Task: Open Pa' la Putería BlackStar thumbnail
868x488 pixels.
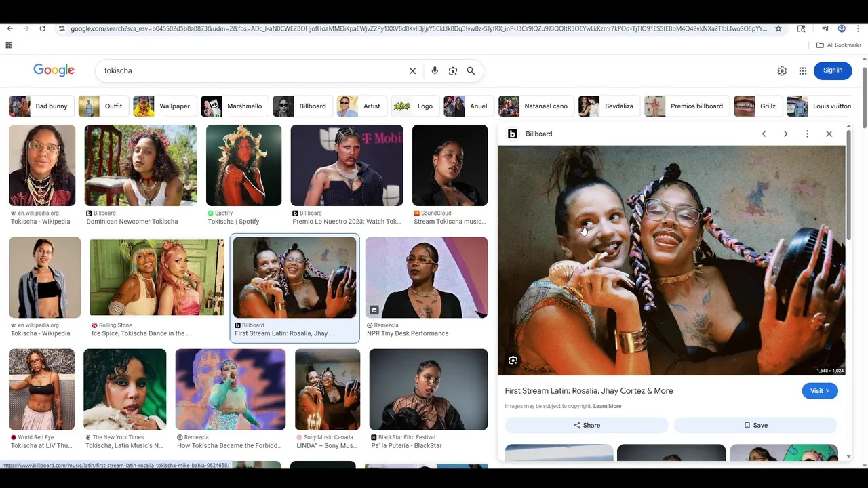Action: [429, 390]
